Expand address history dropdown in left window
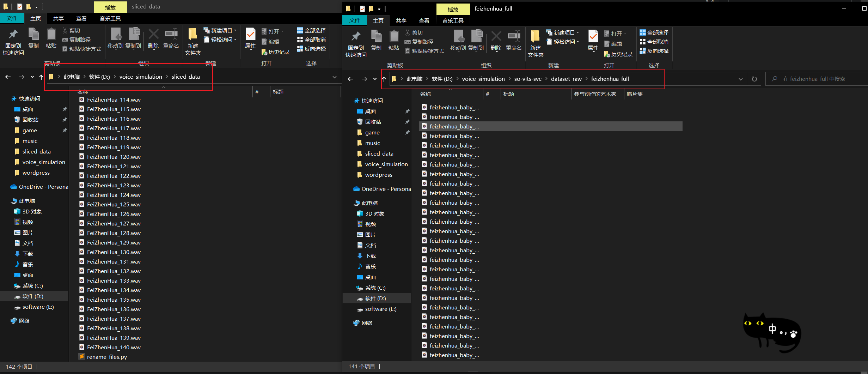The image size is (868, 374). click(334, 77)
